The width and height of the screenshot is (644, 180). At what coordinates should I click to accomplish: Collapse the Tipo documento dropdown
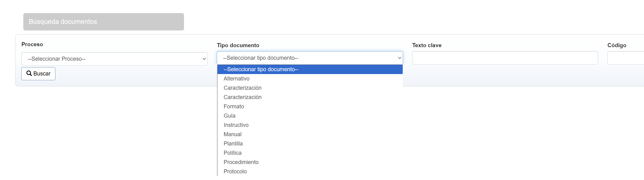(310, 58)
